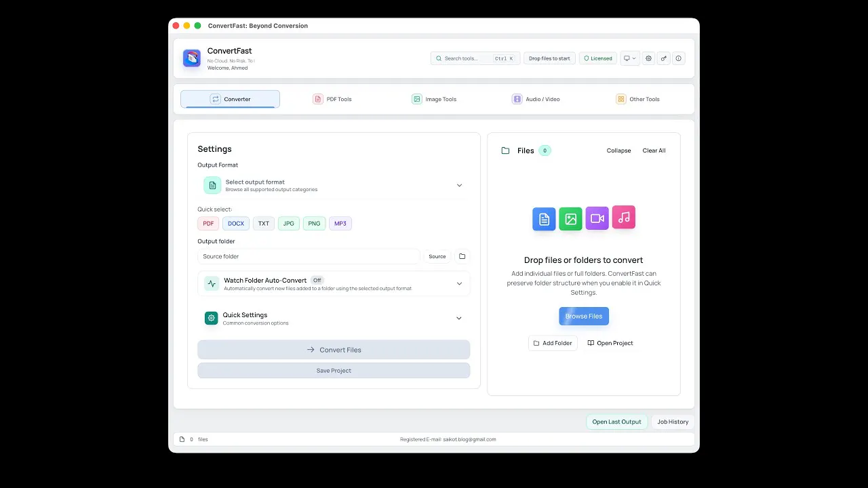Click the Save Project button
Viewport: 868px width, 488px height.
pyautogui.click(x=334, y=371)
